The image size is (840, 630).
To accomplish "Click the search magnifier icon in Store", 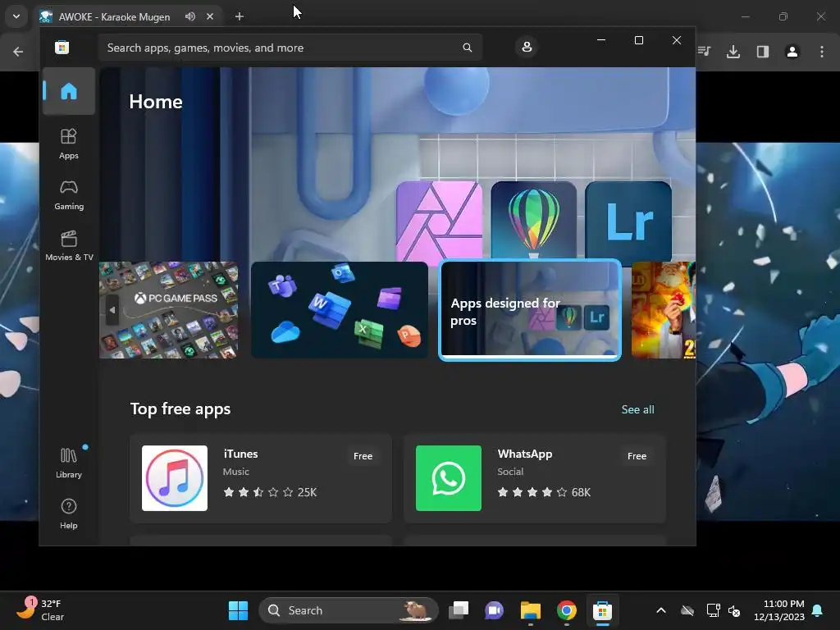I will (467, 48).
